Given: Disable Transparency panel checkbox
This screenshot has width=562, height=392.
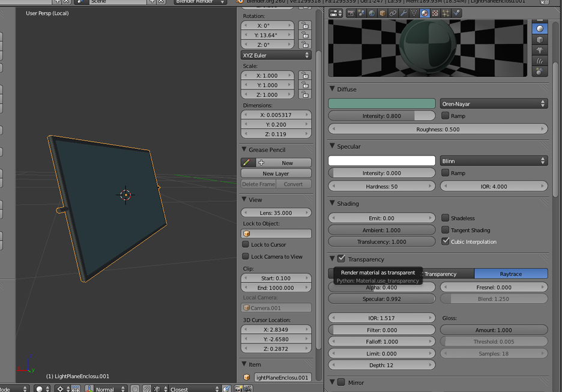Looking at the screenshot, I should (x=342, y=258).
